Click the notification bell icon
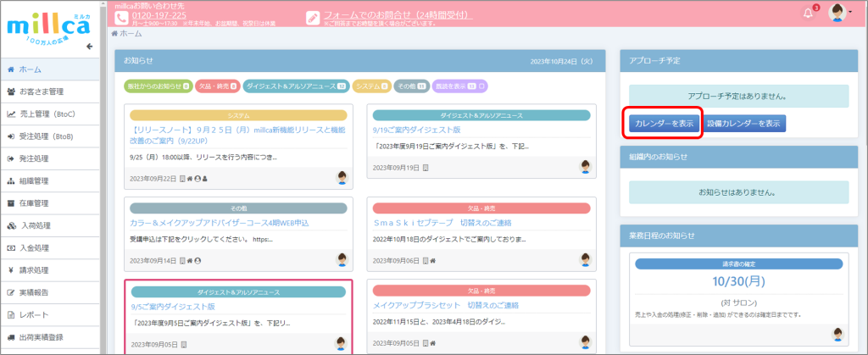This screenshot has height=355, width=868. (807, 13)
